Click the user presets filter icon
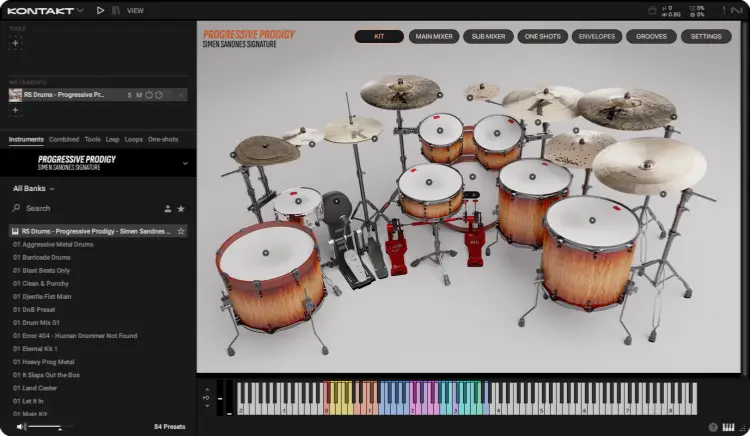Viewport: 750px width, 436px height. [167, 209]
